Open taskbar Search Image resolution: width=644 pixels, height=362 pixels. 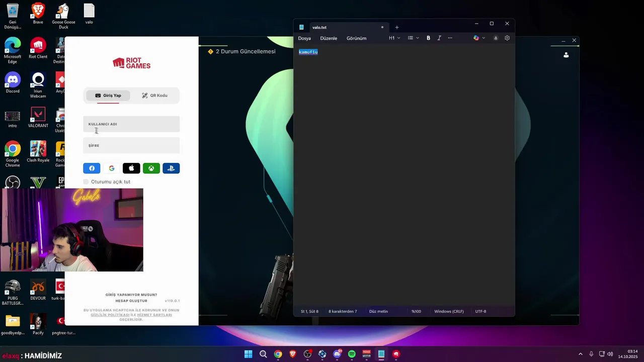click(x=263, y=354)
